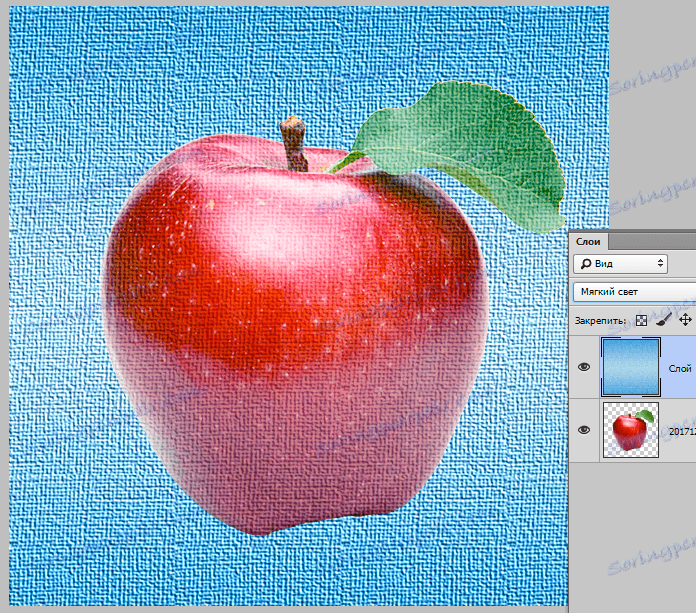Click the lock transparent pixels icon
This screenshot has height=613, width=696.
point(641,320)
